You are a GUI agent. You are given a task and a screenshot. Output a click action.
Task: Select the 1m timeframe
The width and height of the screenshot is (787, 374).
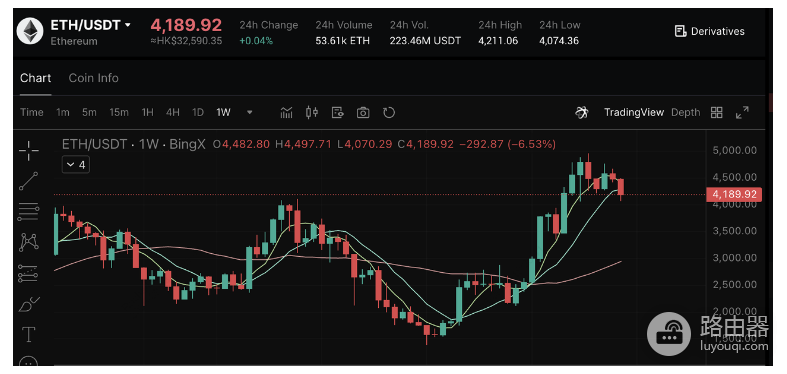pyautogui.click(x=63, y=112)
